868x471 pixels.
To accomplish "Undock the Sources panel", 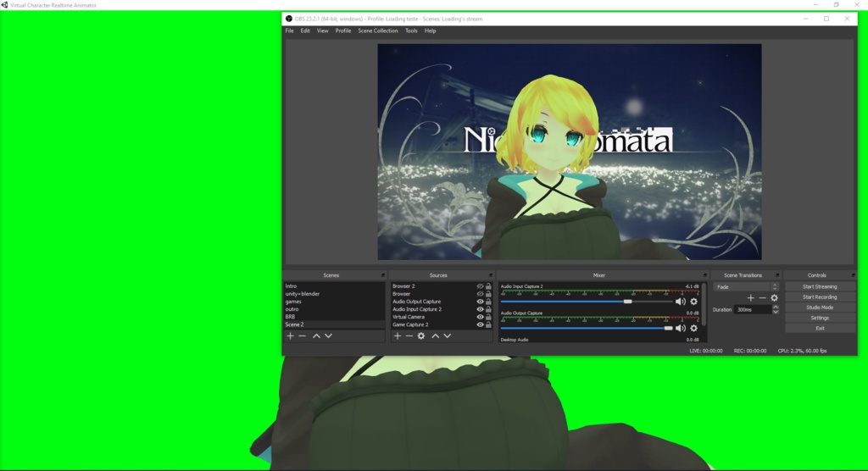I will 490,275.
